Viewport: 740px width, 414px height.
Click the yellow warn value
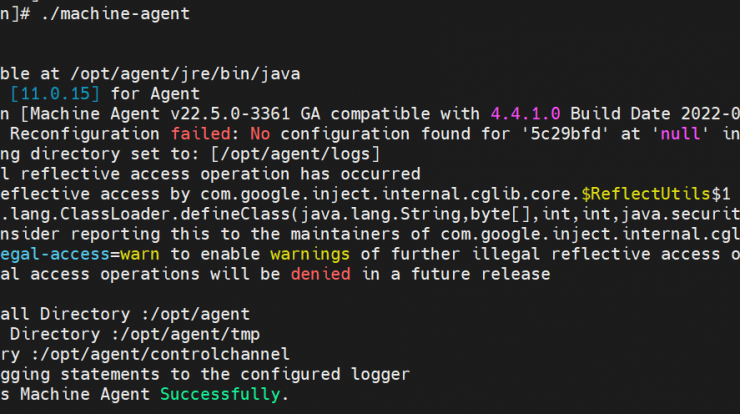(140, 254)
